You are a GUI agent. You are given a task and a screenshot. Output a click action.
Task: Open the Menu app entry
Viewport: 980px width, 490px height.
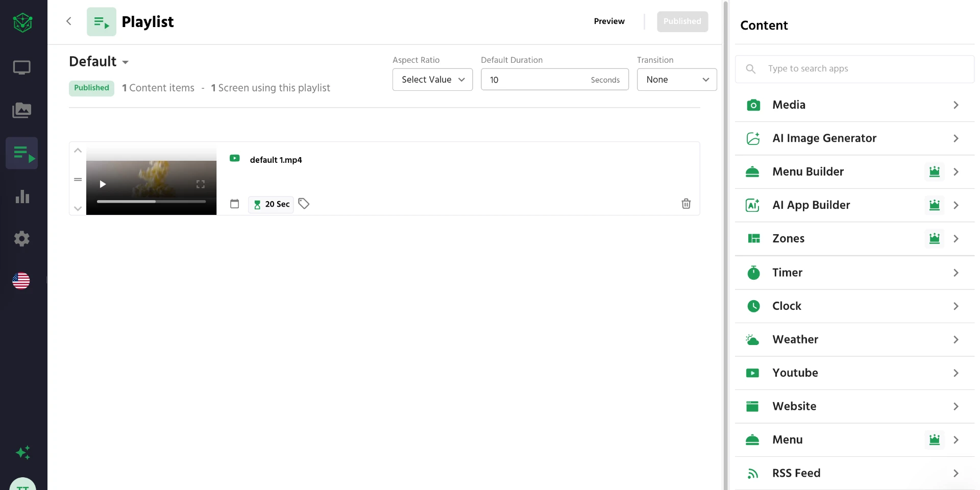(x=854, y=439)
